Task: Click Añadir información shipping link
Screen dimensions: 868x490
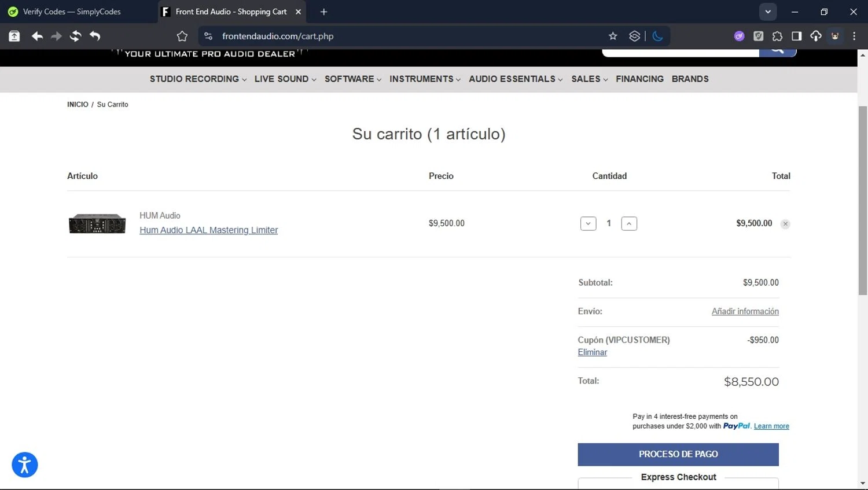Action: tap(745, 311)
